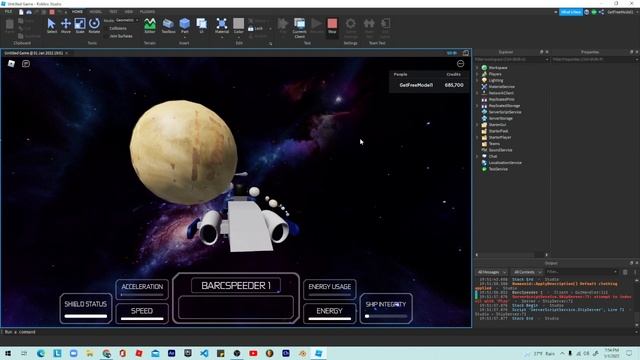Screen dimensions: 640x360
Task: Open the Windows Start menu
Action: coord(8,353)
